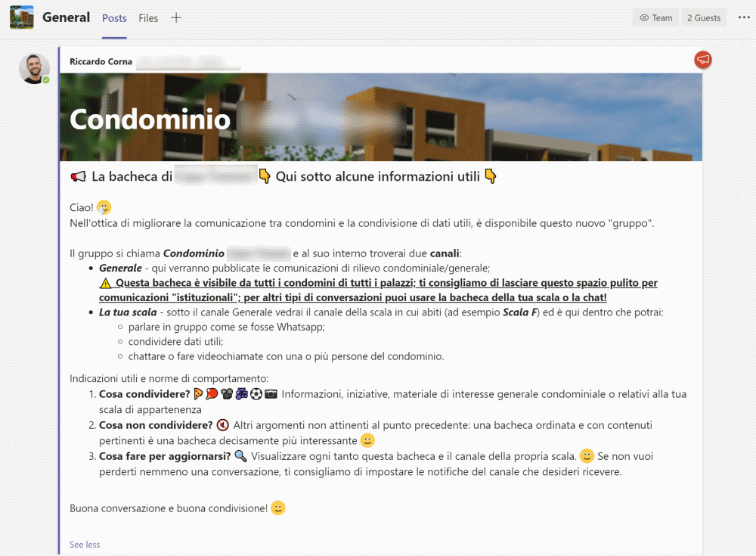Open the Posts tab
Image resolution: width=756 pixels, height=556 pixels.
click(x=114, y=18)
